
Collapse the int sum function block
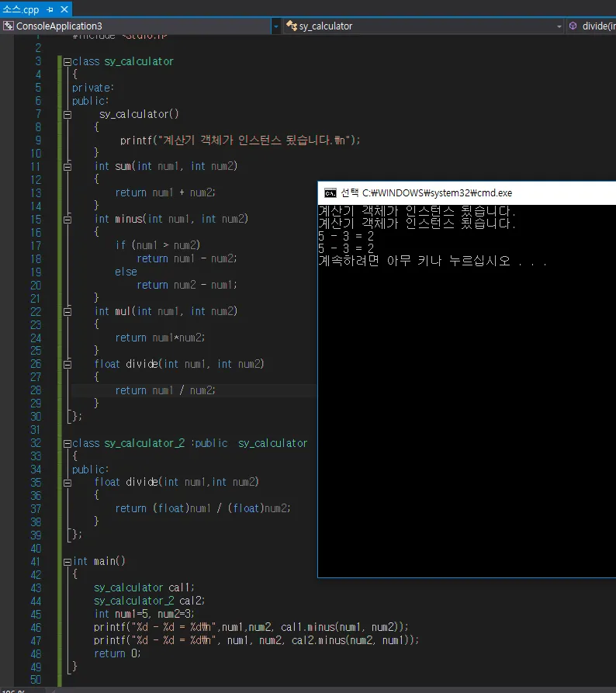(x=67, y=167)
